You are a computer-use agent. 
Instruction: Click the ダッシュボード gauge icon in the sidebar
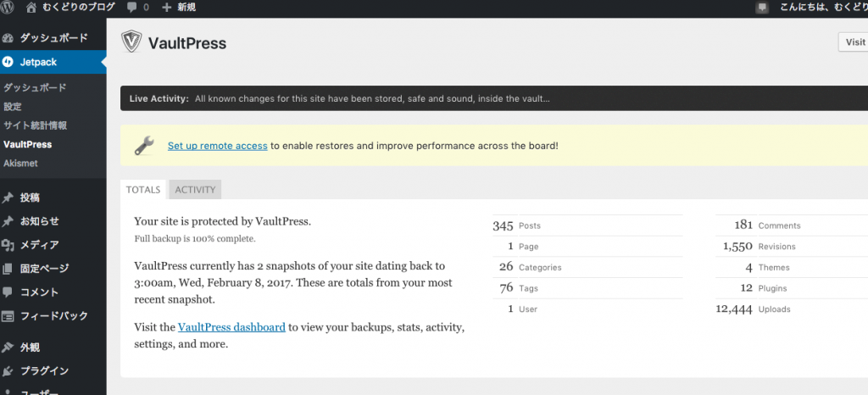point(8,38)
